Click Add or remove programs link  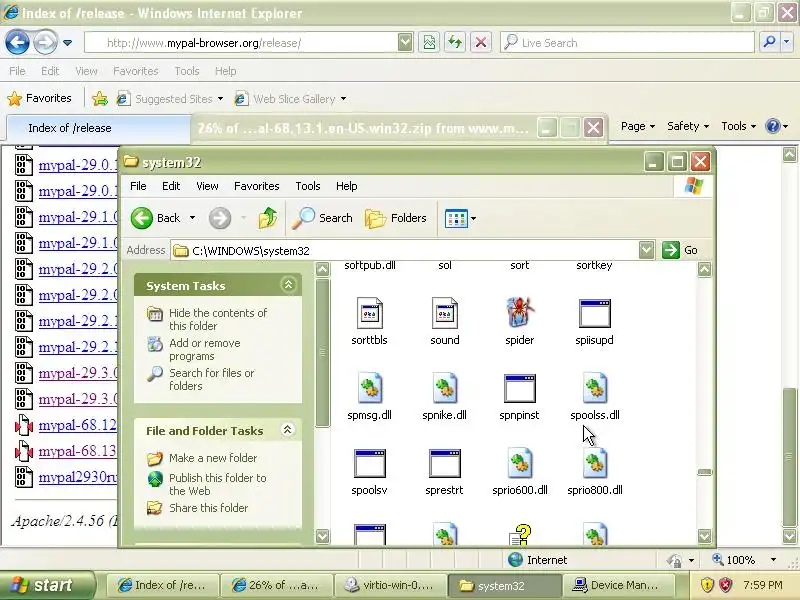(205, 349)
